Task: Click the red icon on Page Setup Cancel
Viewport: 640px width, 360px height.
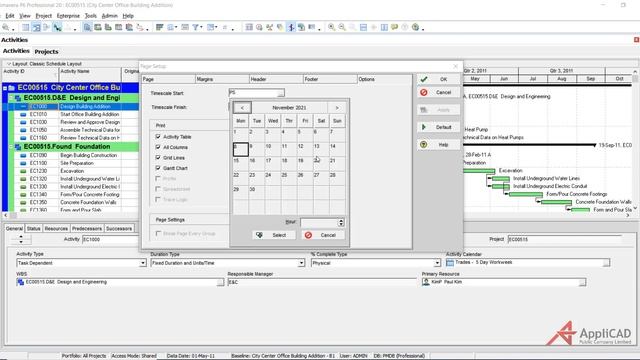Action: click(424, 93)
